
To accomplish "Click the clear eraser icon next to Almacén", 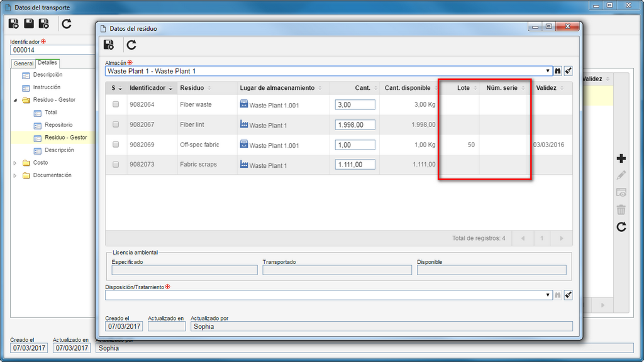I will point(568,71).
